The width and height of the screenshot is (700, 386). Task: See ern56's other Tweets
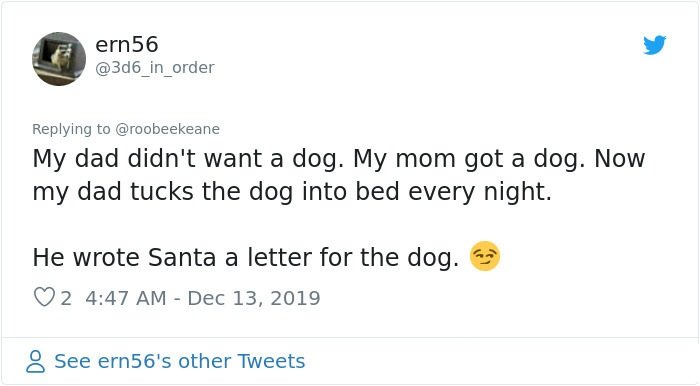[x=179, y=361]
